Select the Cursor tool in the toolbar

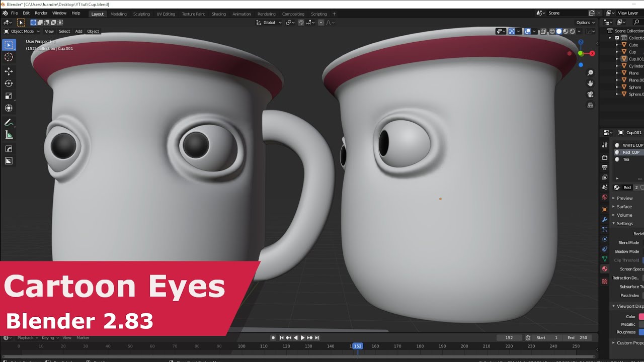(9, 57)
